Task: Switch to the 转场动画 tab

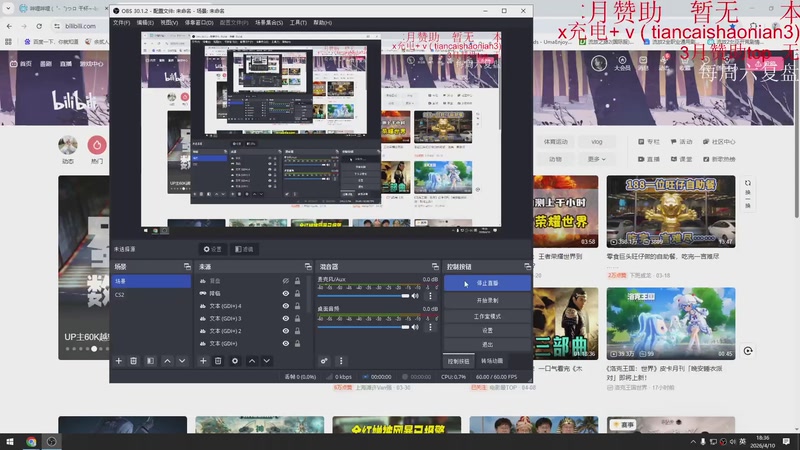Action: click(x=492, y=361)
